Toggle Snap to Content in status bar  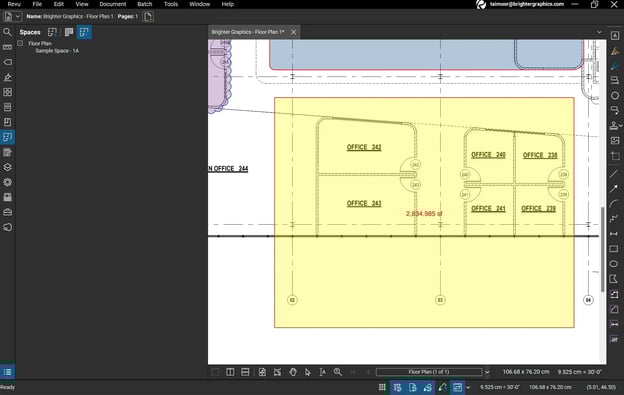412,387
